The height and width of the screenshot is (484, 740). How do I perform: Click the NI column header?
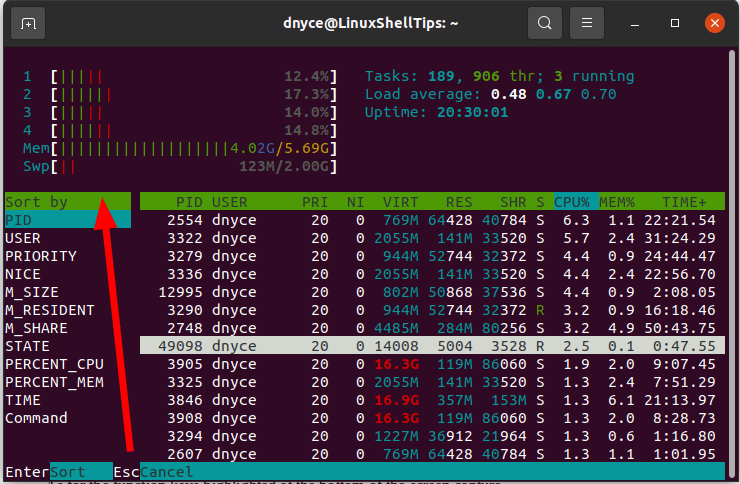pos(355,202)
